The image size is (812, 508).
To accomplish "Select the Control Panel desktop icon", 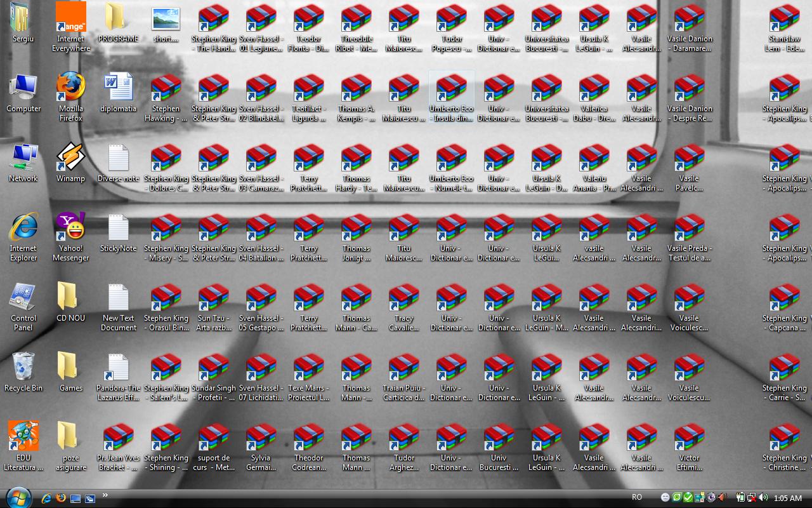I will pyautogui.click(x=23, y=298).
